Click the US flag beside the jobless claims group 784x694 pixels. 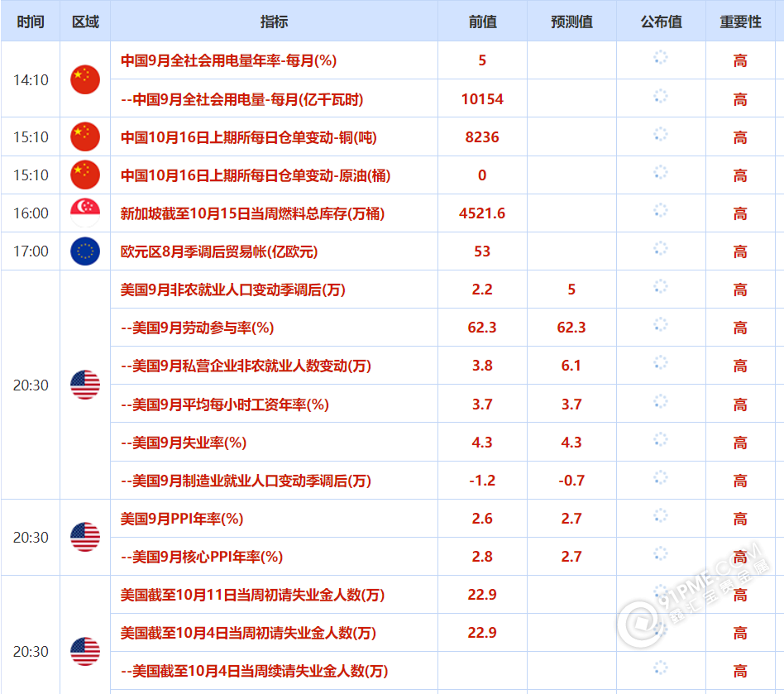[85, 652]
